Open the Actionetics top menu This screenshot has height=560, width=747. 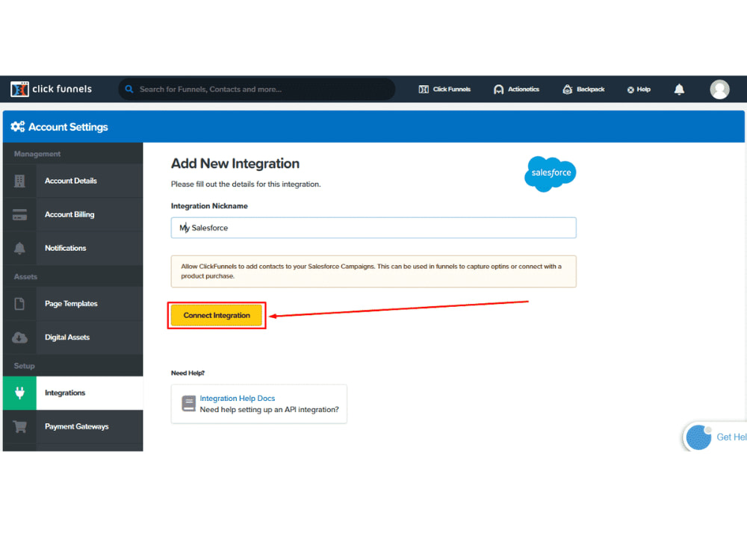tap(516, 89)
